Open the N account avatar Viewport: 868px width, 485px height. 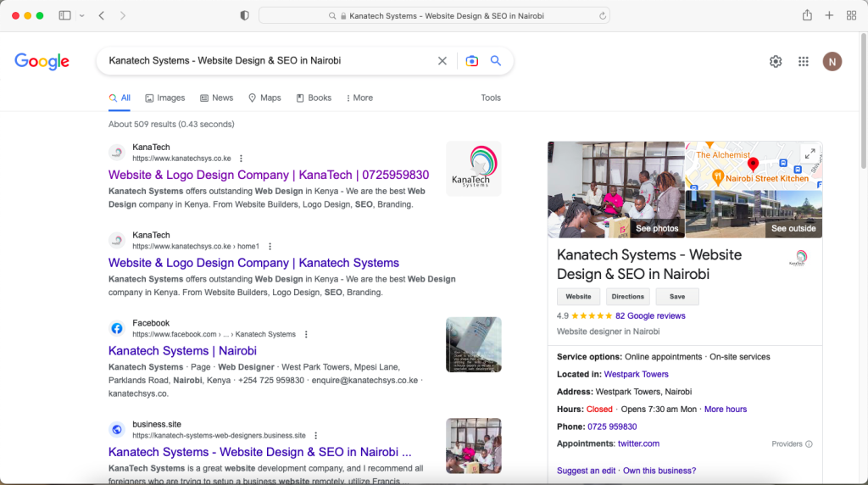[x=832, y=61]
